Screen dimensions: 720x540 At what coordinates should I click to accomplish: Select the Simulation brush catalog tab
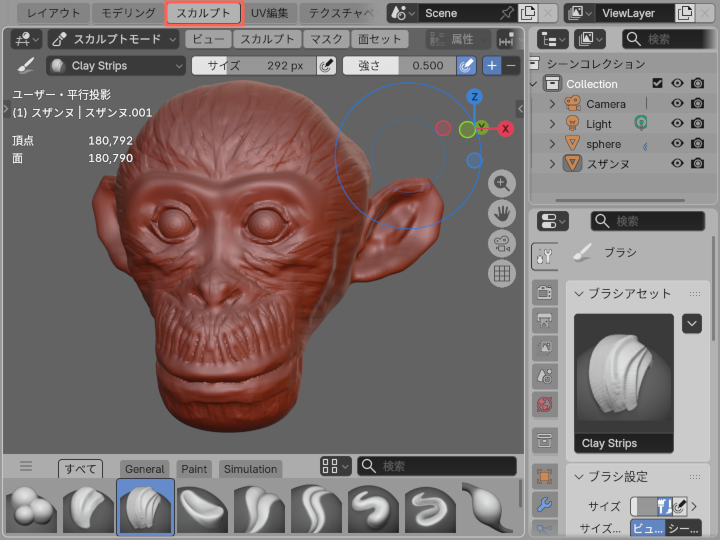click(250, 469)
